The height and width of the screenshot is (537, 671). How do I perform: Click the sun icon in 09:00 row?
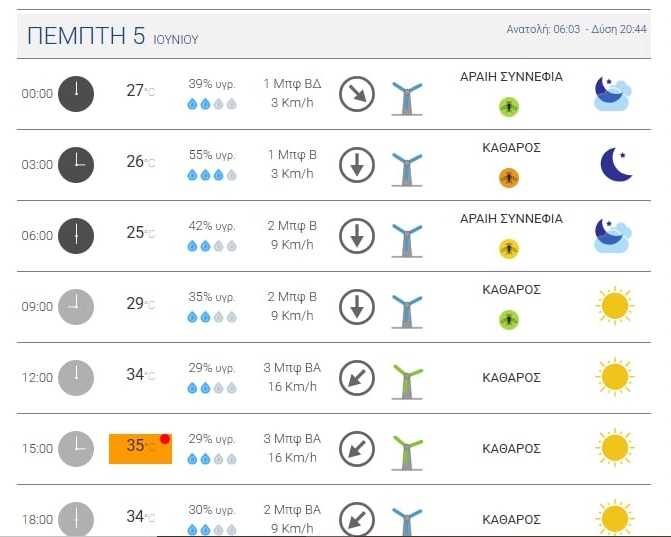tap(614, 306)
